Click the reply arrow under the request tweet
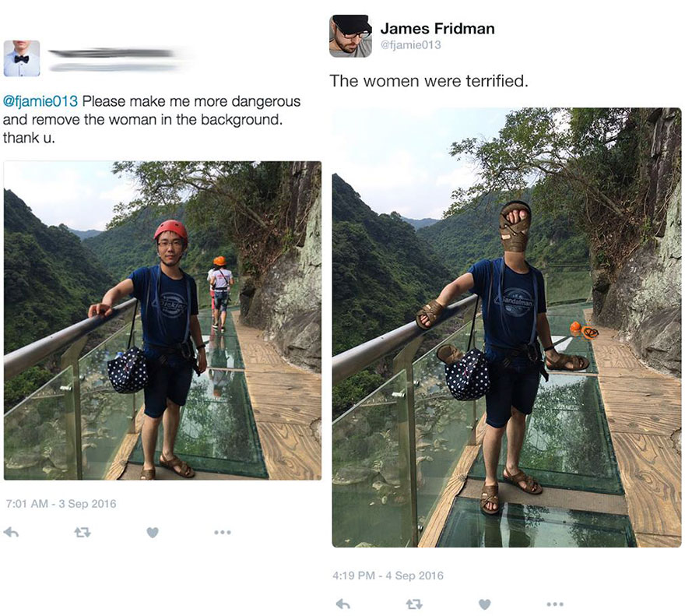 pos(10,532)
